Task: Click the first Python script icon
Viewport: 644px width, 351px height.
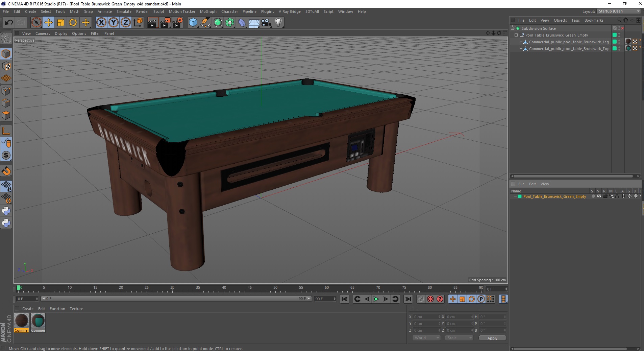Action: tap(6, 211)
